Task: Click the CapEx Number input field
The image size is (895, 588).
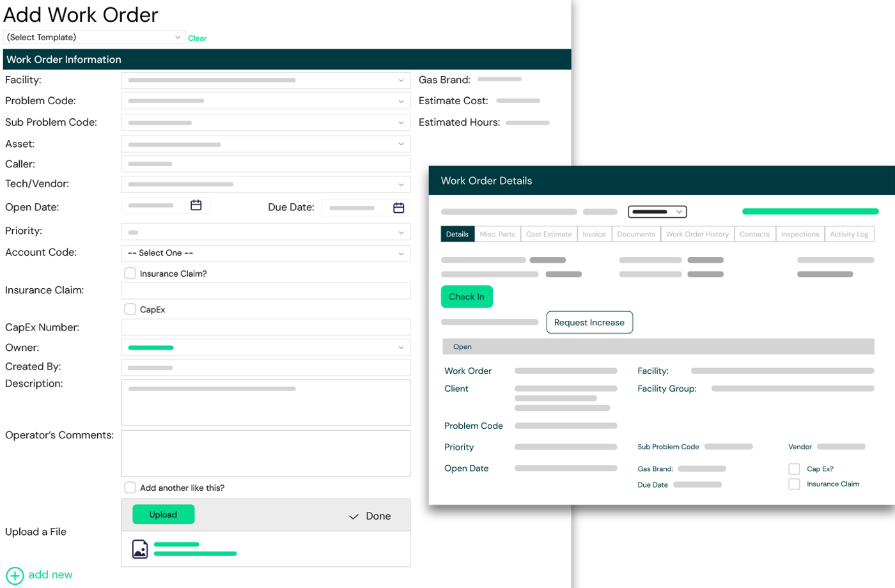Action: point(266,327)
